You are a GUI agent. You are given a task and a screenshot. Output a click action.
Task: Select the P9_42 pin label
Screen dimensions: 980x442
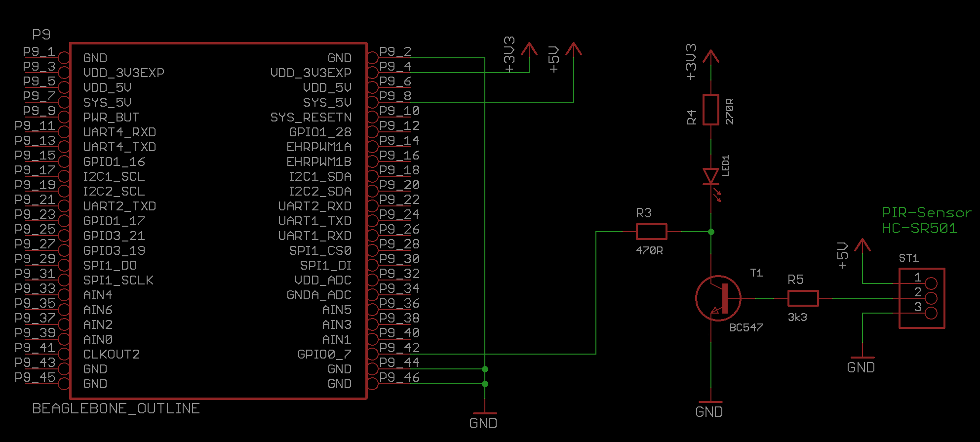tap(399, 348)
